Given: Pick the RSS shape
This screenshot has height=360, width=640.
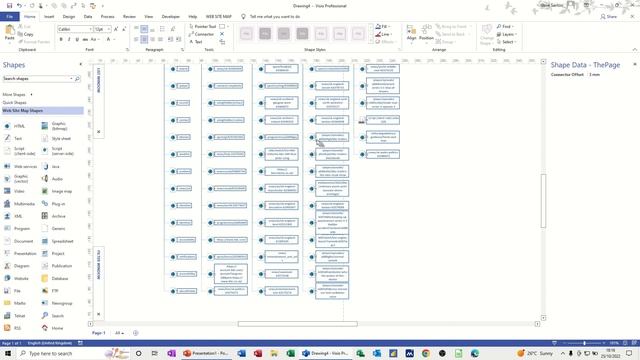Looking at the screenshot, I should coord(13,328).
